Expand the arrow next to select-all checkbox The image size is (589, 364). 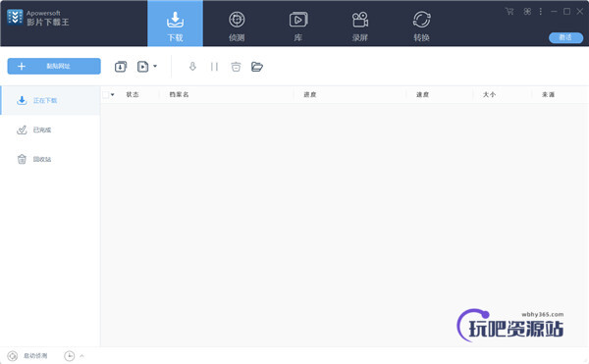coord(112,94)
